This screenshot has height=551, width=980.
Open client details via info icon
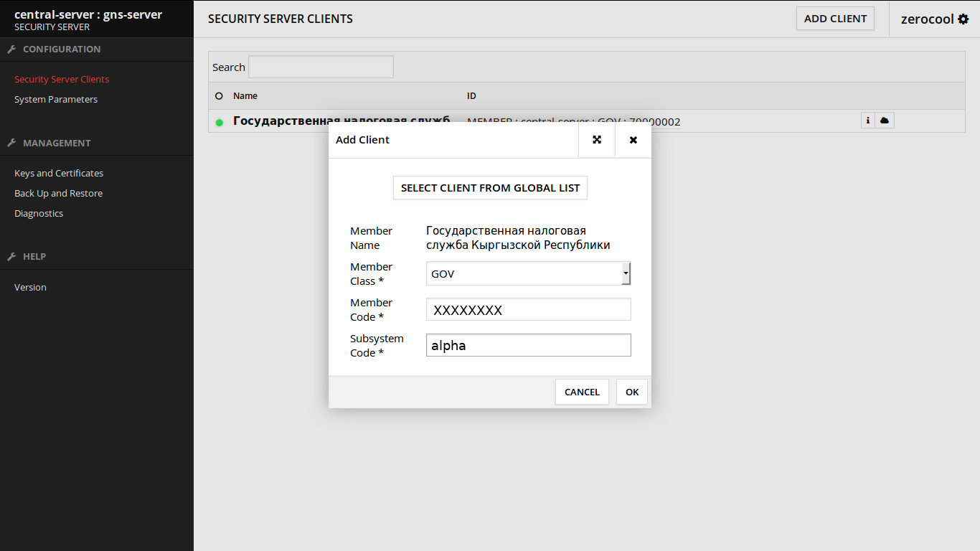coord(868,121)
